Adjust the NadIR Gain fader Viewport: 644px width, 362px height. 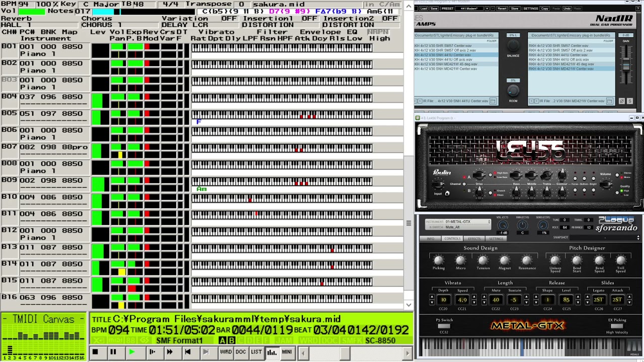tap(626, 64)
